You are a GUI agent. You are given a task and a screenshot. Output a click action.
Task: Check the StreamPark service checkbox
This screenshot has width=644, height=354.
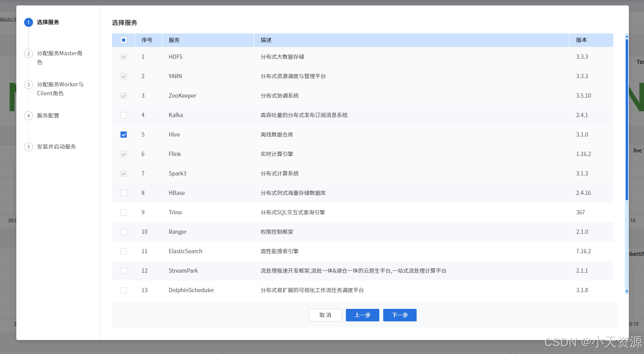pyautogui.click(x=124, y=271)
